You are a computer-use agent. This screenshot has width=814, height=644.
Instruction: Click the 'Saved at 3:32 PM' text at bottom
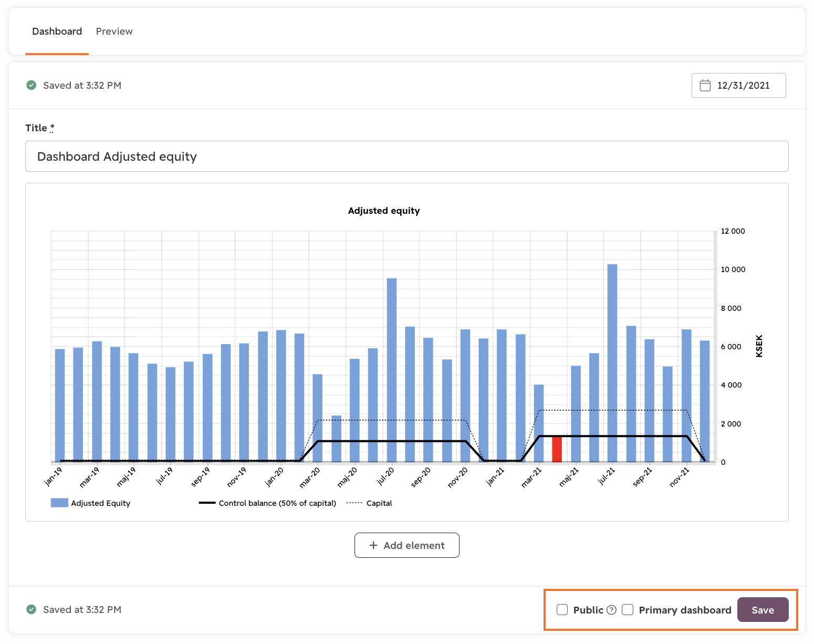(x=82, y=609)
